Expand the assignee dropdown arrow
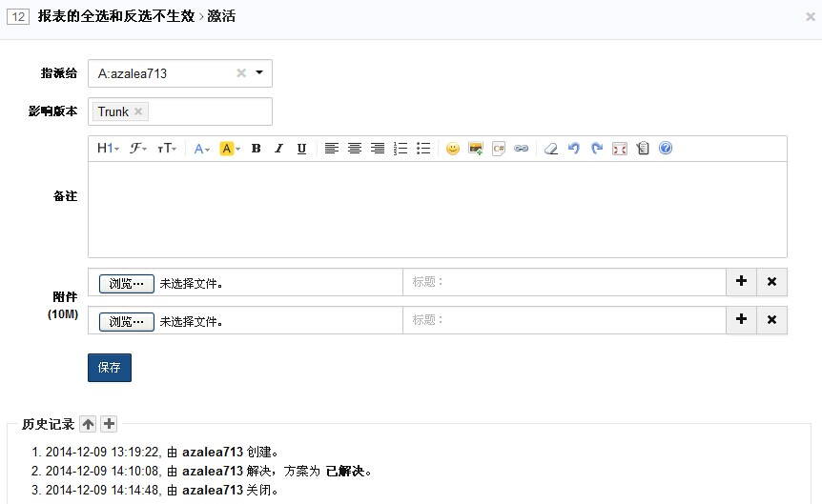822x504 pixels. pyautogui.click(x=259, y=73)
